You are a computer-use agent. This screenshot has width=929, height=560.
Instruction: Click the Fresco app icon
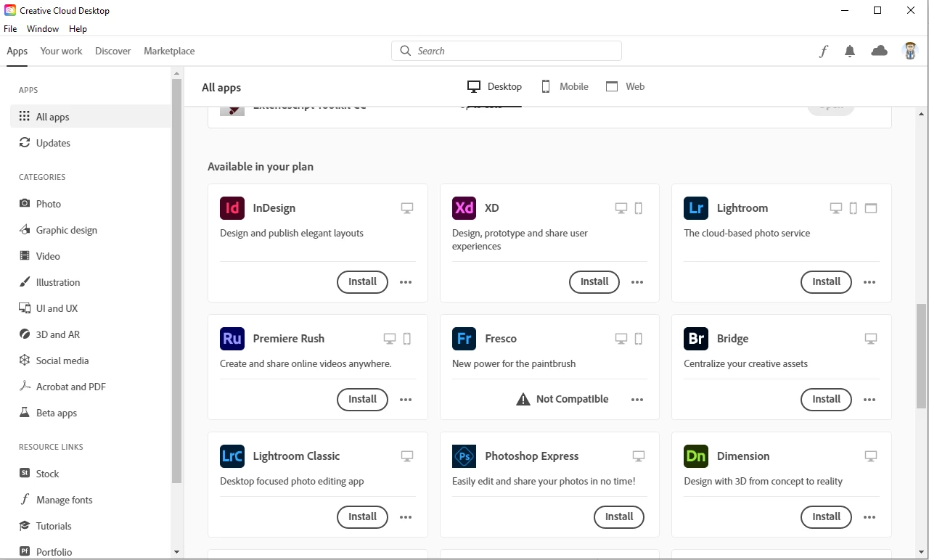464,339
